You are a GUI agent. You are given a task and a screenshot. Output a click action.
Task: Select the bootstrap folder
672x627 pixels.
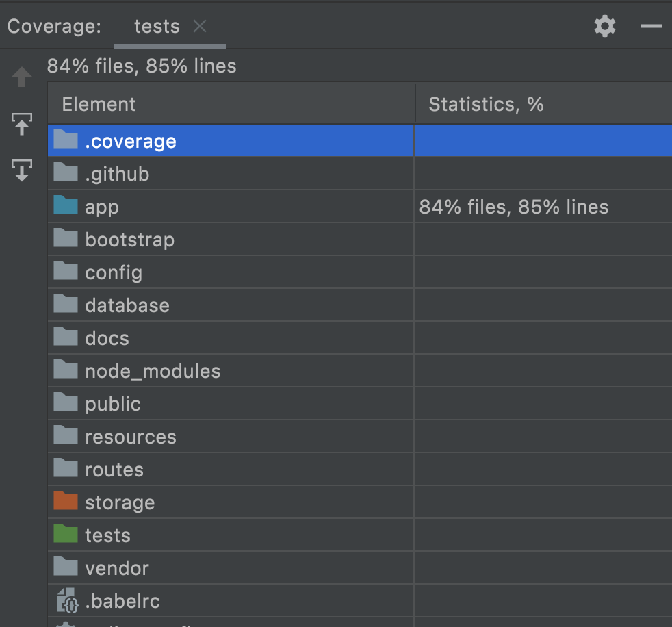[129, 240]
